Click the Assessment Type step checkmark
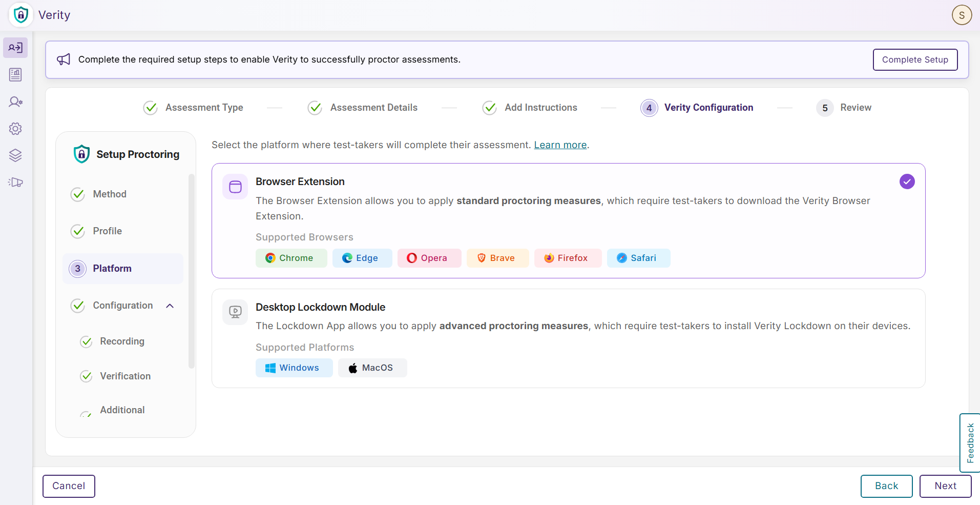980x505 pixels. 150,108
